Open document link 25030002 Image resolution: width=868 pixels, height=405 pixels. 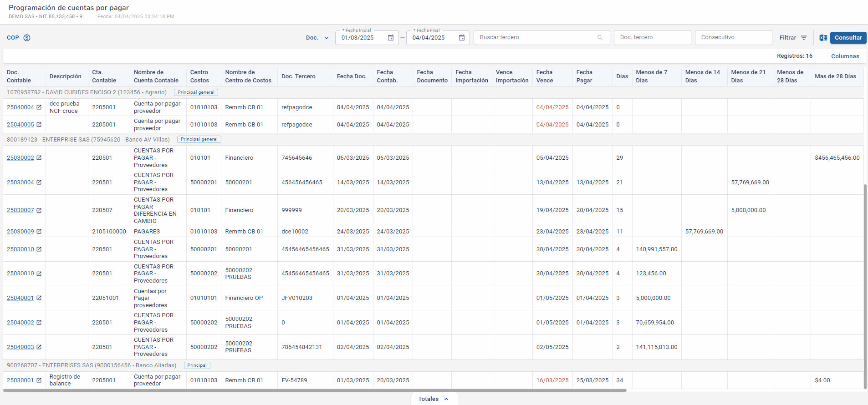[20, 158]
